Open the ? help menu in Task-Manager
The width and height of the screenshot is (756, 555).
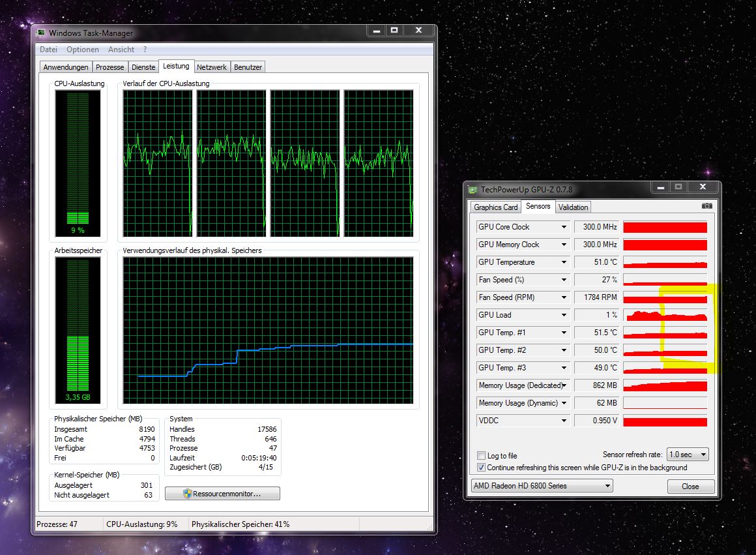[145, 49]
